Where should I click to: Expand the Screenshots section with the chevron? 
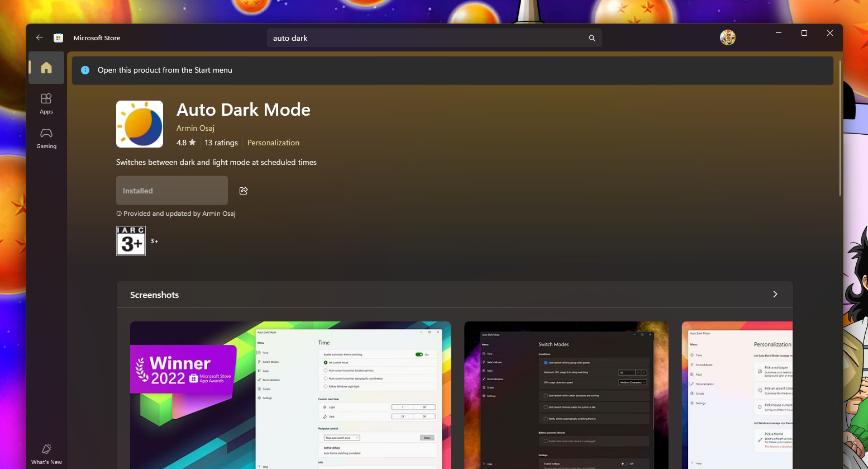point(775,294)
